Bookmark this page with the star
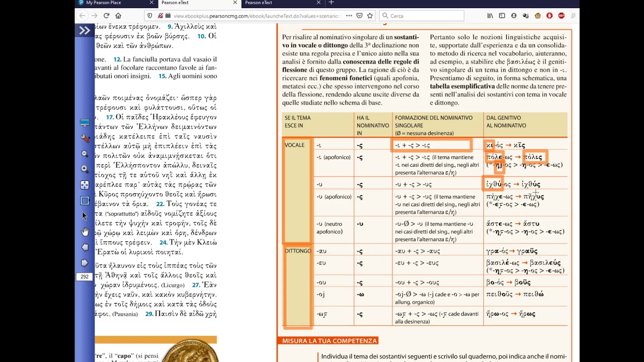Screen dimensions: 644x362 (370, 16)
